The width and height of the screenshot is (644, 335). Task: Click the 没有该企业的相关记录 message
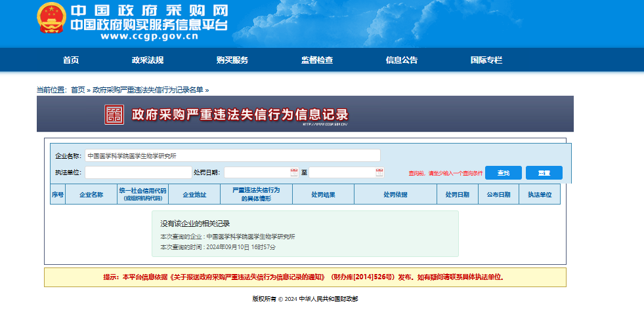click(x=195, y=224)
